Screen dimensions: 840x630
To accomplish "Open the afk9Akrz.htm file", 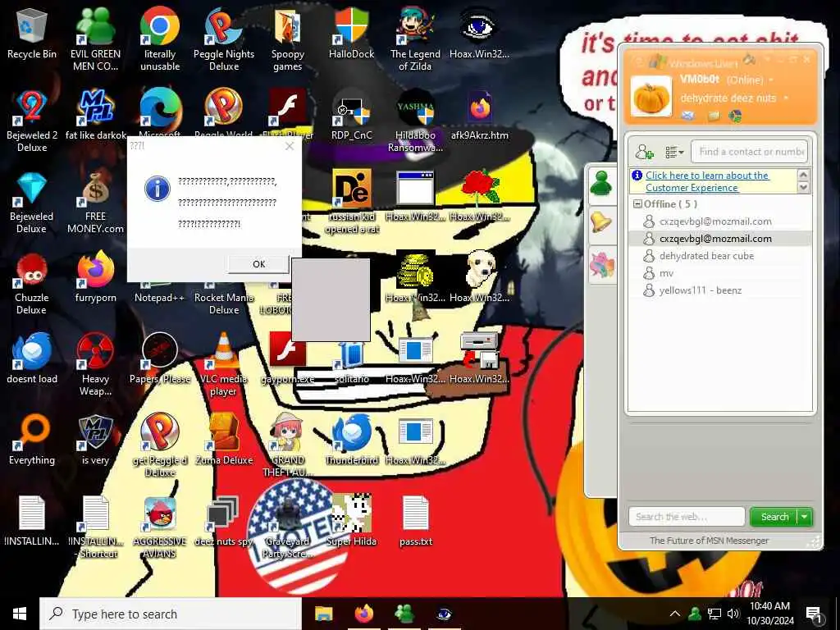I will click(479, 115).
